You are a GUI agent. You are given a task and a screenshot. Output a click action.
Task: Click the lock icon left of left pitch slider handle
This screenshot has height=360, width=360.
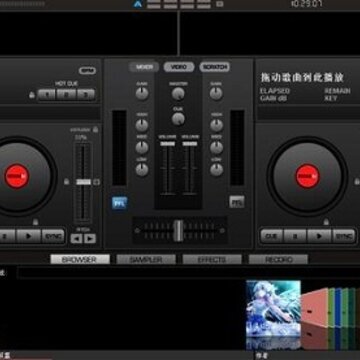point(66,182)
